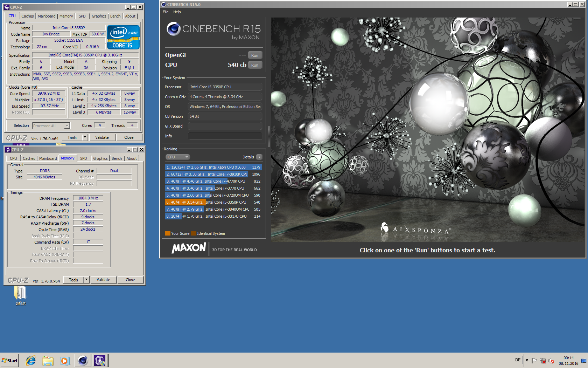This screenshot has width=588, height=368.
Task: Click the Cinebench logo sphere icon
Action: tap(173, 29)
